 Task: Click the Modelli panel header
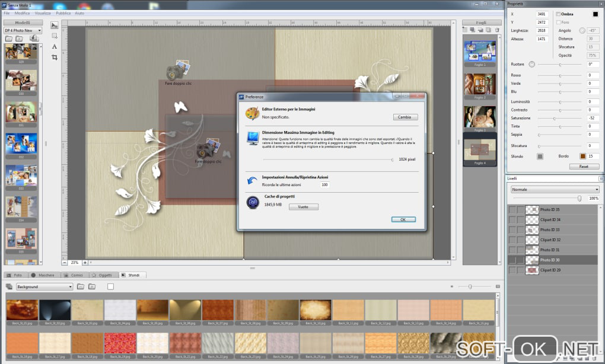(23, 23)
